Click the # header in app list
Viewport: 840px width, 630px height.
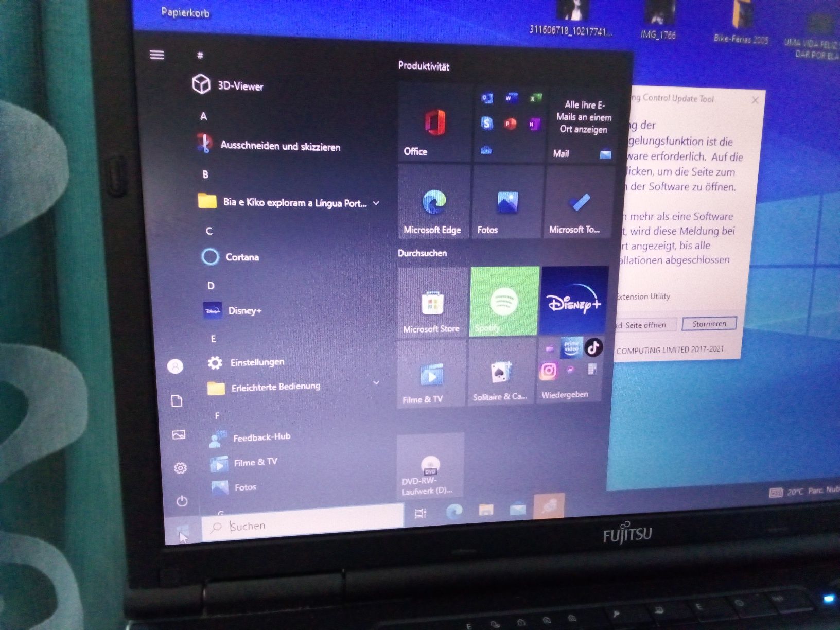[x=200, y=55]
